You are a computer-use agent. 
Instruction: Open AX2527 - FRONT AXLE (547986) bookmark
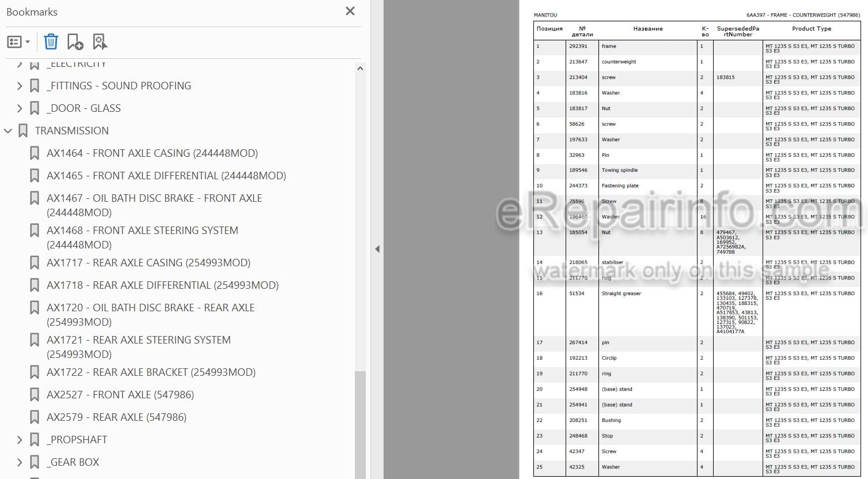120,395
